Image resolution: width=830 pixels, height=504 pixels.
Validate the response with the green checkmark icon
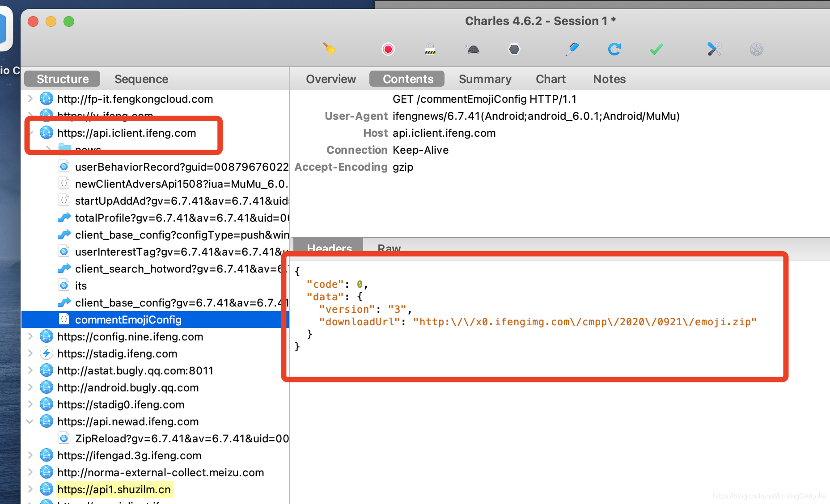pyautogui.click(x=656, y=49)
